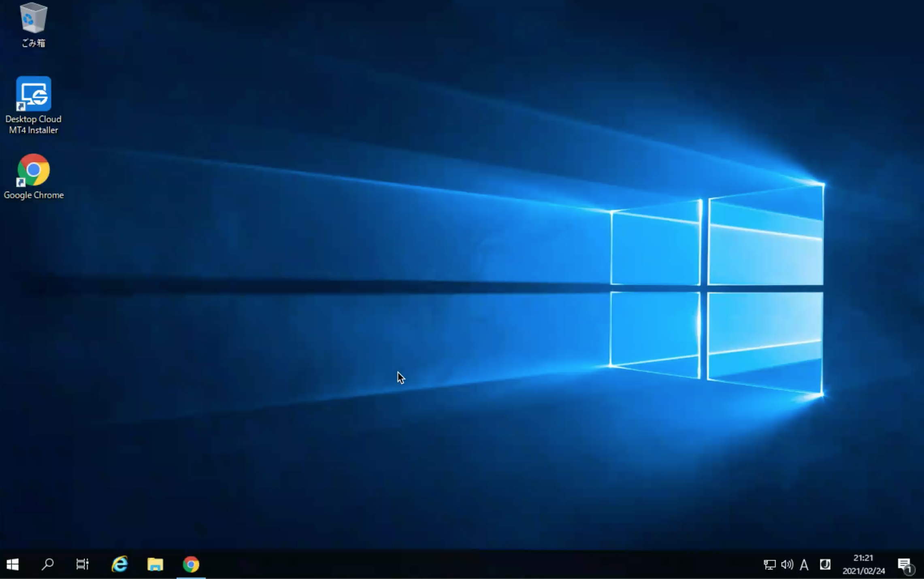Select the 'Desktop Cloud MT4 Installer' label
This screenshot has width=924, height=579.
(x=34, y=124)
